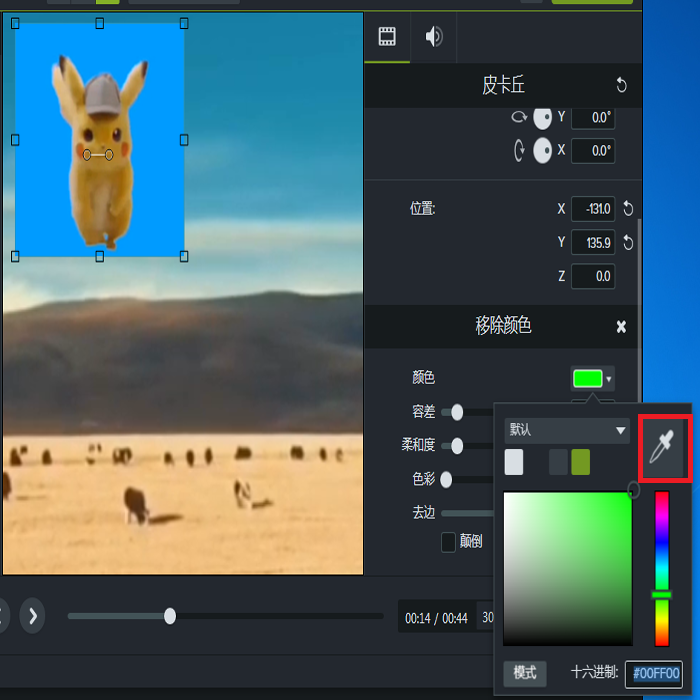The height and width of the screenshot is (700, 700).
Task: Click the 柔和度 slider handle
Action: pyautogui.click(x=457, y=446)
